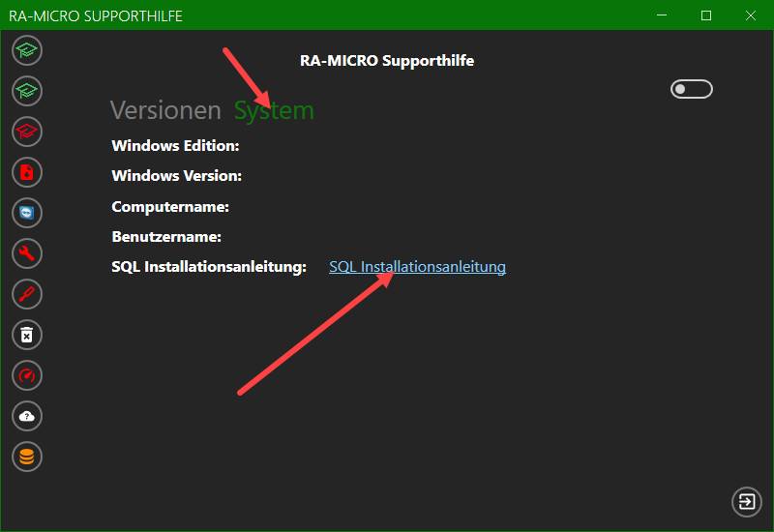Minimize the RA-MICRO Supporthilfe window
The image size is (774, 532).
[x=662, y=15]
